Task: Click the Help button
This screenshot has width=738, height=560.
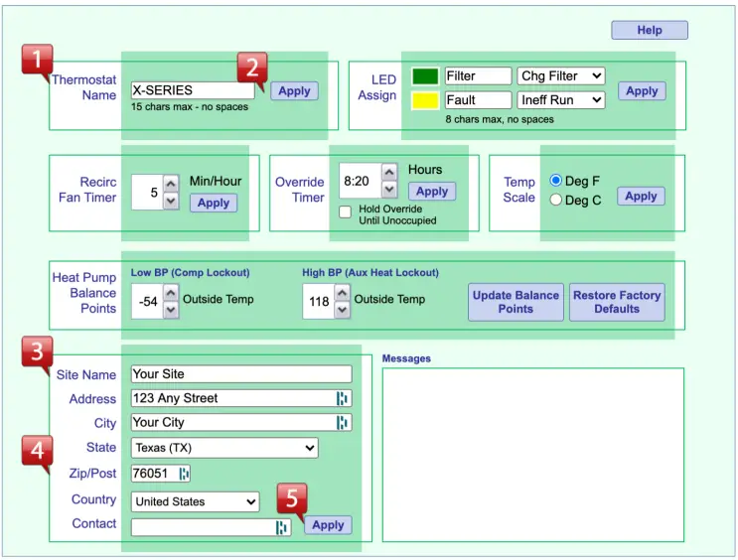Action: click(x=649, y=30)
